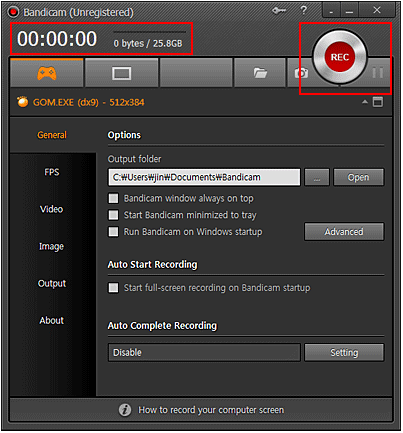The width and height of the screenshot is (403, 433).
Task: Check Start Bandicam minimized to tray
Action: (x=113, y=215)
